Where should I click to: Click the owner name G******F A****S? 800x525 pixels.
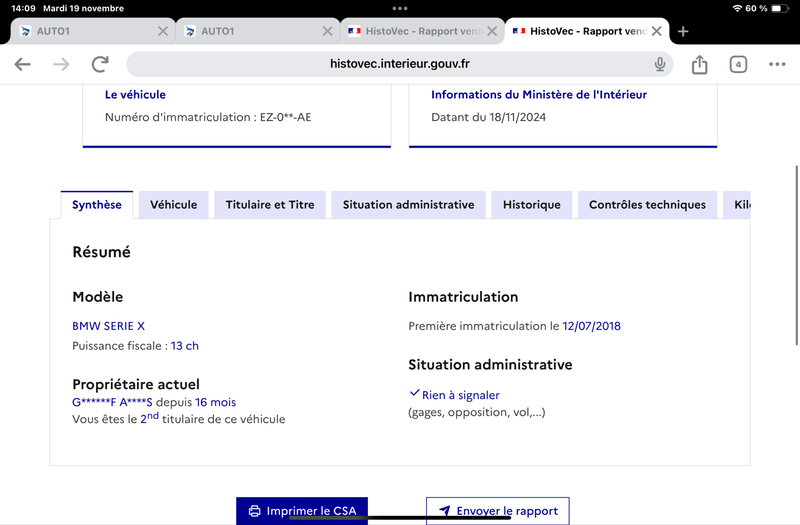click(x=112, y=402)
